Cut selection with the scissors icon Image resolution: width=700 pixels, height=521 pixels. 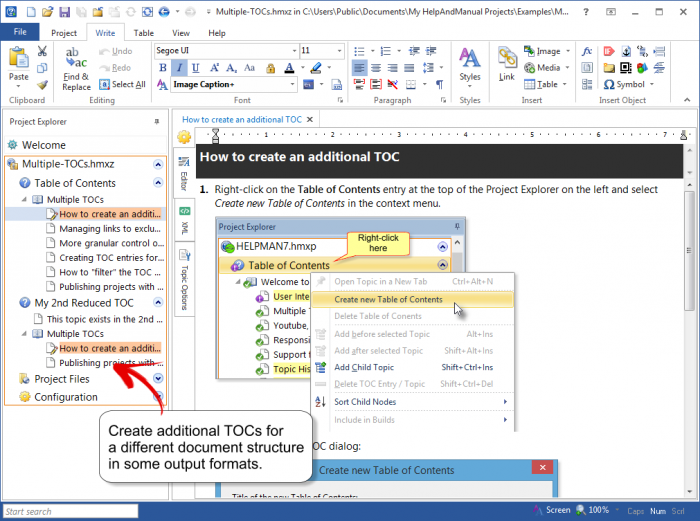[x=42, y=51]
